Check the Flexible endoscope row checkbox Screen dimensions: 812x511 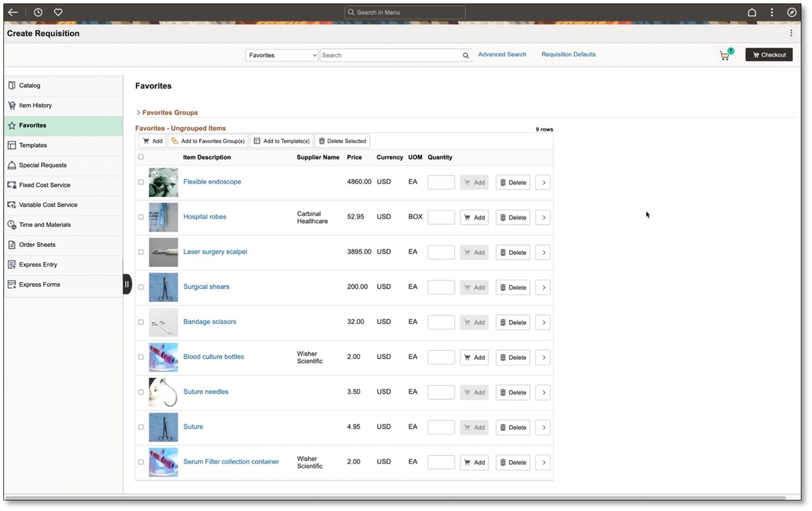pos(141,182)
